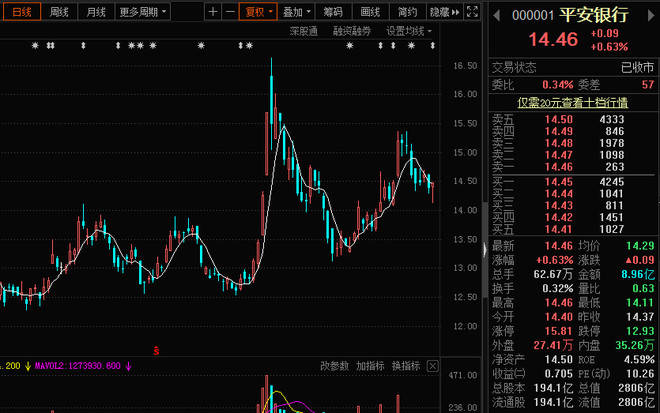Click the 内盘 value 35.26万

pos(635,345)
